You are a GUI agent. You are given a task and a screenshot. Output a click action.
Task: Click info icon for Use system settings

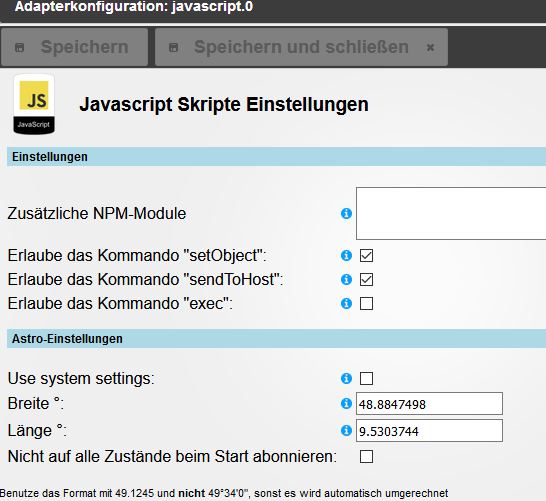346,378
